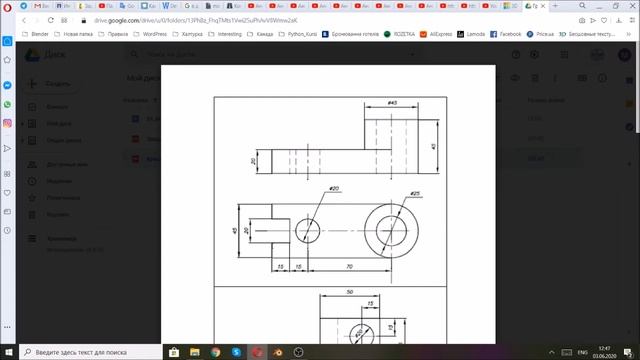Viewport: 640px width, 360px height.
Task: Open the Blender bookmarks folder
Action: 35,34
